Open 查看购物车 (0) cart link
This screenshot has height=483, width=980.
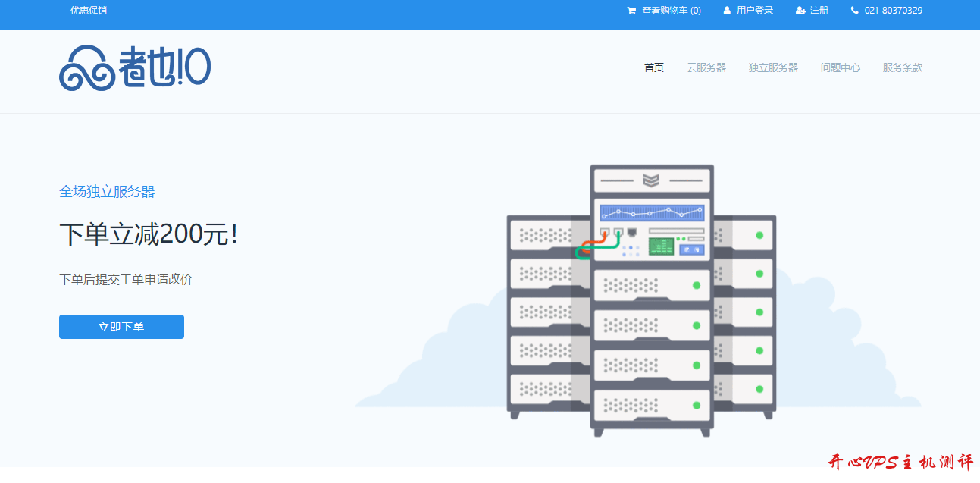coord(671,11)
